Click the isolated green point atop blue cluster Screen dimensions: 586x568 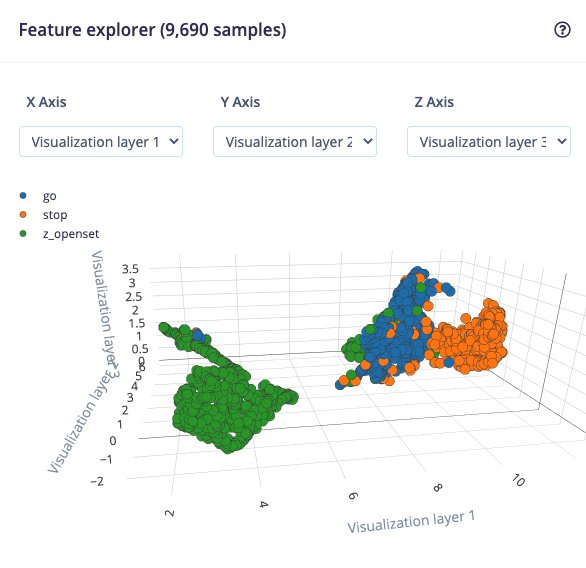[421, 287]
